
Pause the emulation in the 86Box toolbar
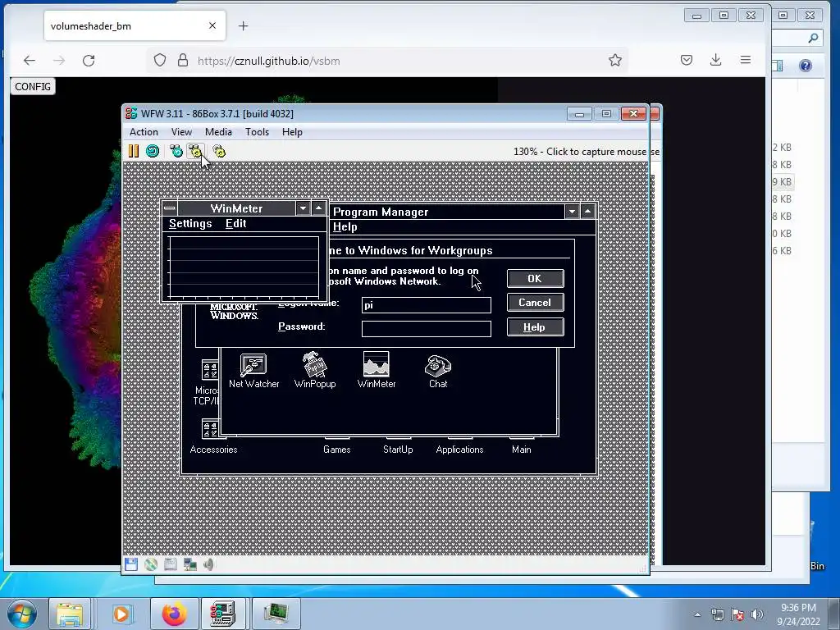pyautogui.click(x=134, y=151)
